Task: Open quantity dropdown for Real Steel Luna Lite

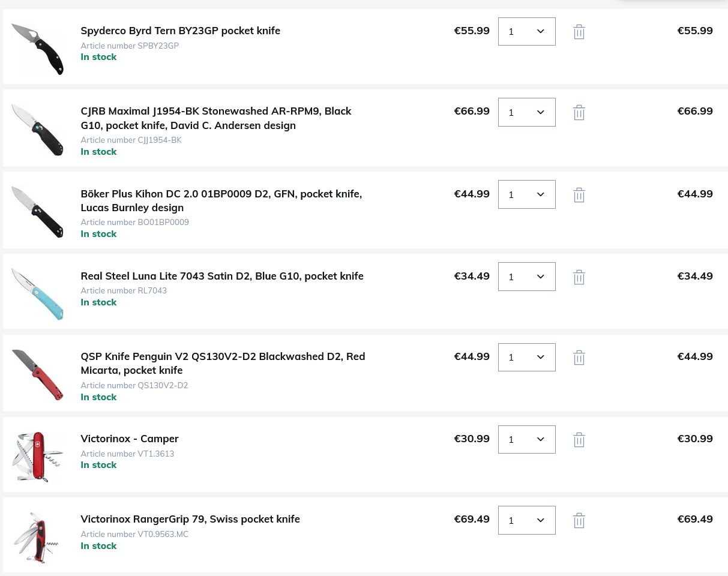Action: pyautogui.click(x=527, y=277)
